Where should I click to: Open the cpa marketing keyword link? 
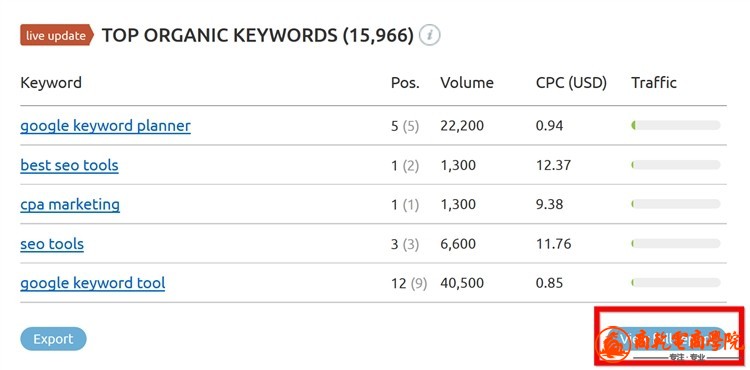coord(70,205)
